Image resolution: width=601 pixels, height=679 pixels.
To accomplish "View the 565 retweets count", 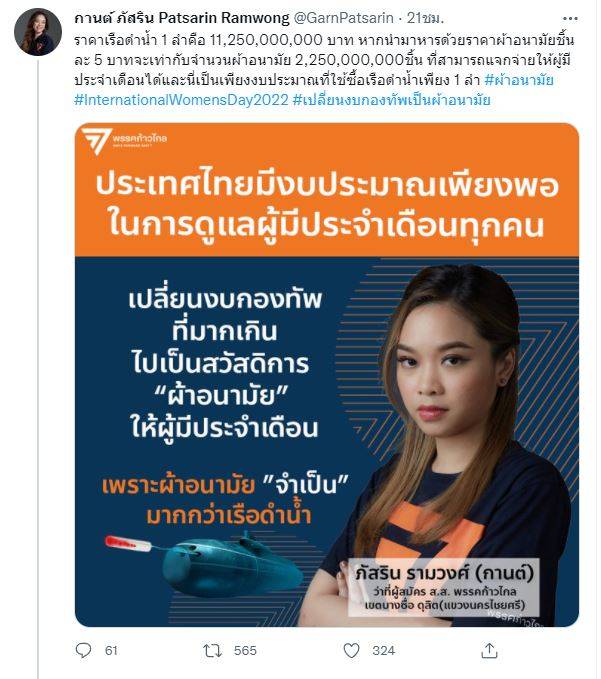I will pyautogui.click(x=245, y=650).
